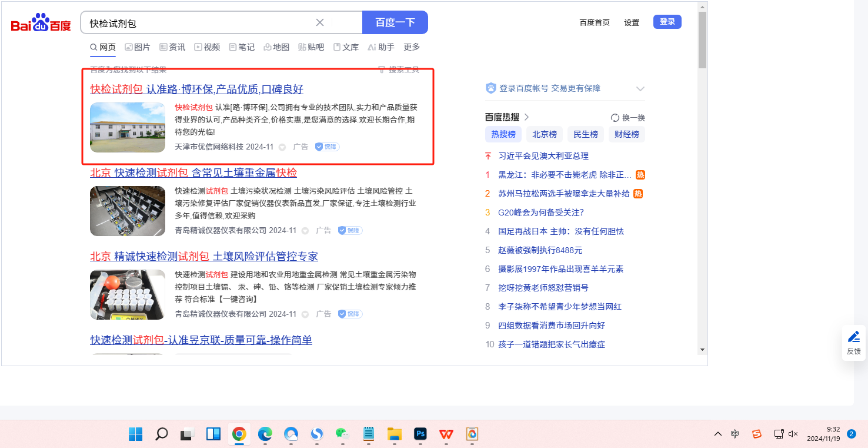This screenshot has height=448, width=868.
Task: Select the 北京榜 hot search tab
Action: click(x=544, y=134)
